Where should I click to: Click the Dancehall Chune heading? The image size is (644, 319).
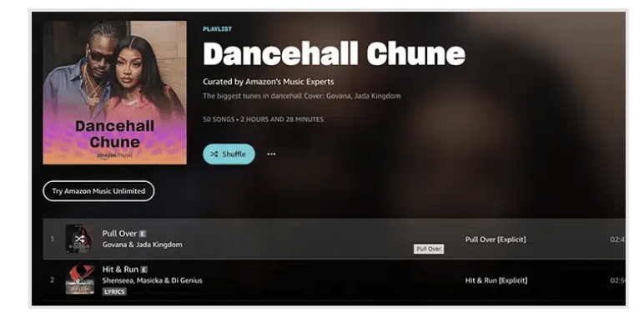coord(335,54)
